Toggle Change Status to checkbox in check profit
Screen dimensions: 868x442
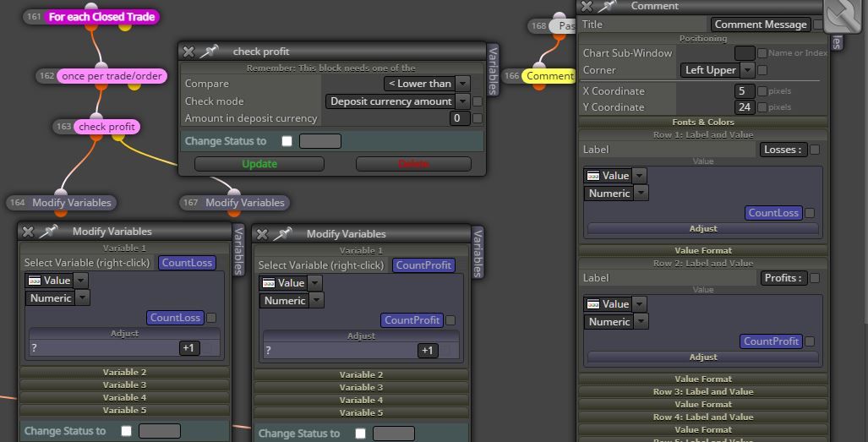click(x=287, y=141)
